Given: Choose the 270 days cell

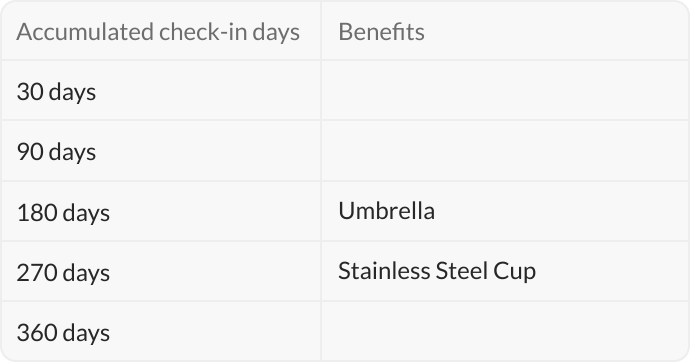Looking at the screenshot, I should tap(161, 271).
